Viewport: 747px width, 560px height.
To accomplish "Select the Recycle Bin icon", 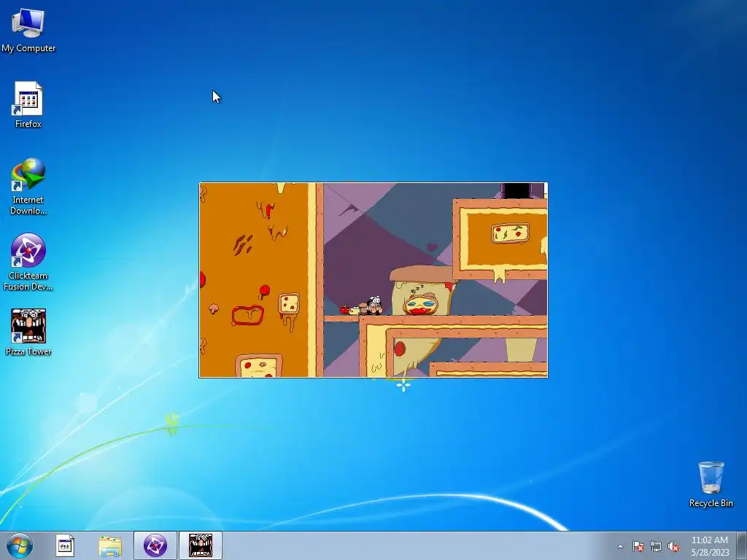I will (x=711, y=484).
